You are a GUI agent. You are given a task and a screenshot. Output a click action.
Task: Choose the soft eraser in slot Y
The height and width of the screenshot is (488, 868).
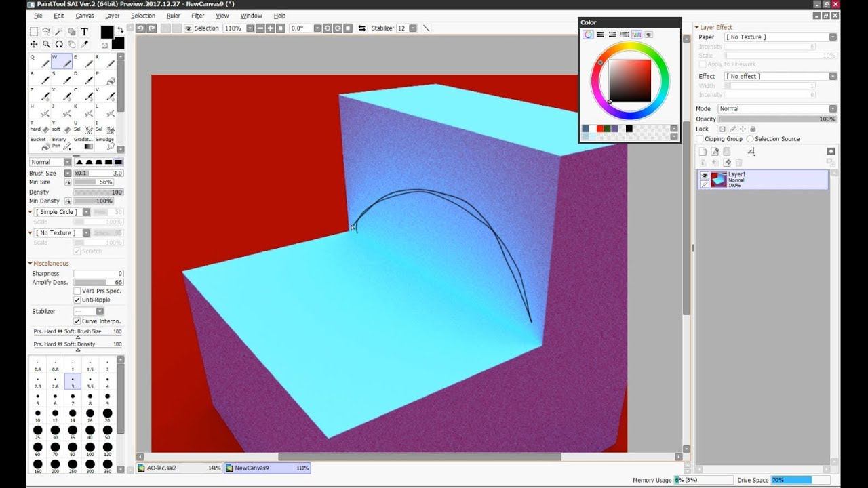61,126
